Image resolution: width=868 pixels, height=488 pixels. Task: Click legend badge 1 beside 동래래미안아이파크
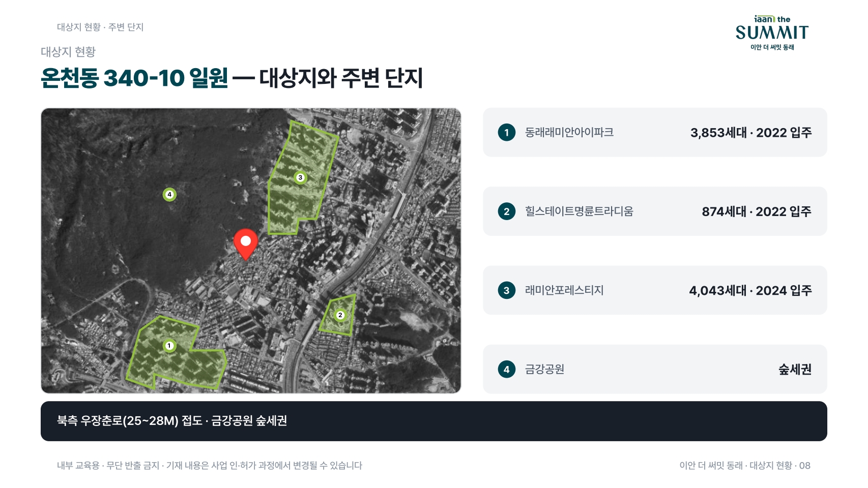pos(506,133)
